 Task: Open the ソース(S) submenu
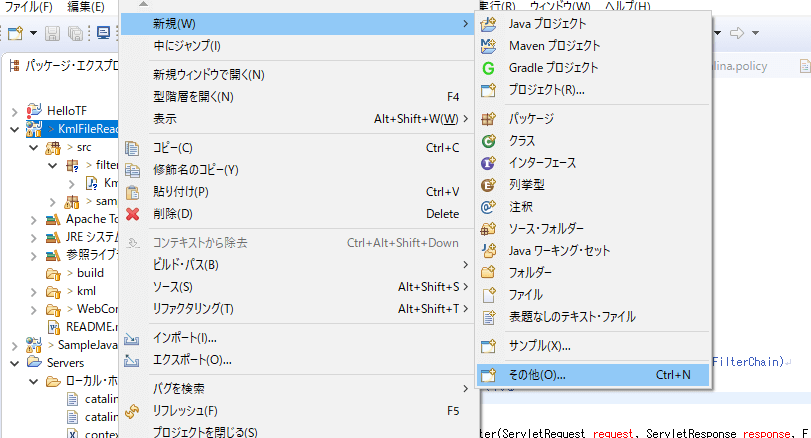pos(297,287)
